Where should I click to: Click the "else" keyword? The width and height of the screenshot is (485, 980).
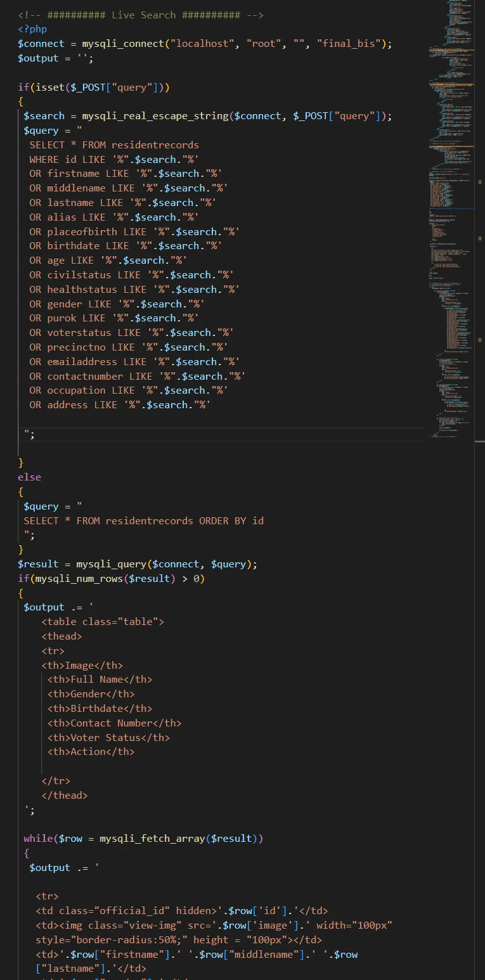click(29, 477)
